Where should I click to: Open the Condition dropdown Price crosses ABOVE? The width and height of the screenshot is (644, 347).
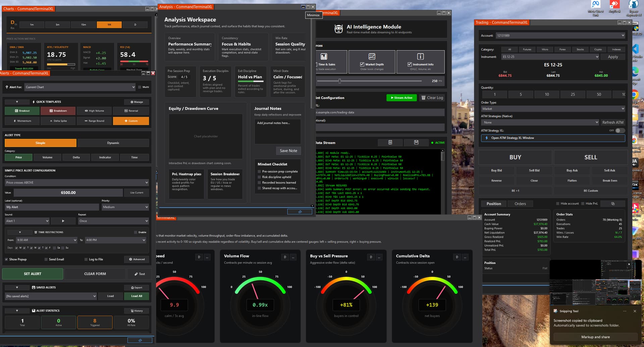pos(77,183)
